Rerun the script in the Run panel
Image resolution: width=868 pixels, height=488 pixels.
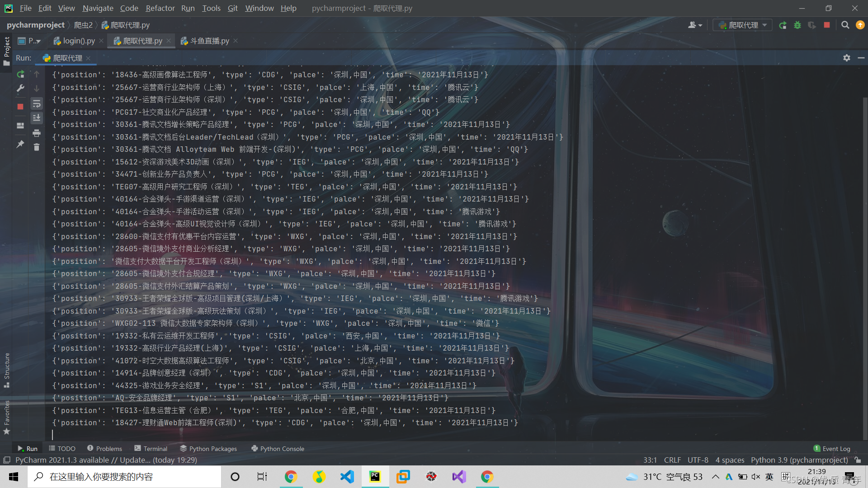click(x=20, y=74)
